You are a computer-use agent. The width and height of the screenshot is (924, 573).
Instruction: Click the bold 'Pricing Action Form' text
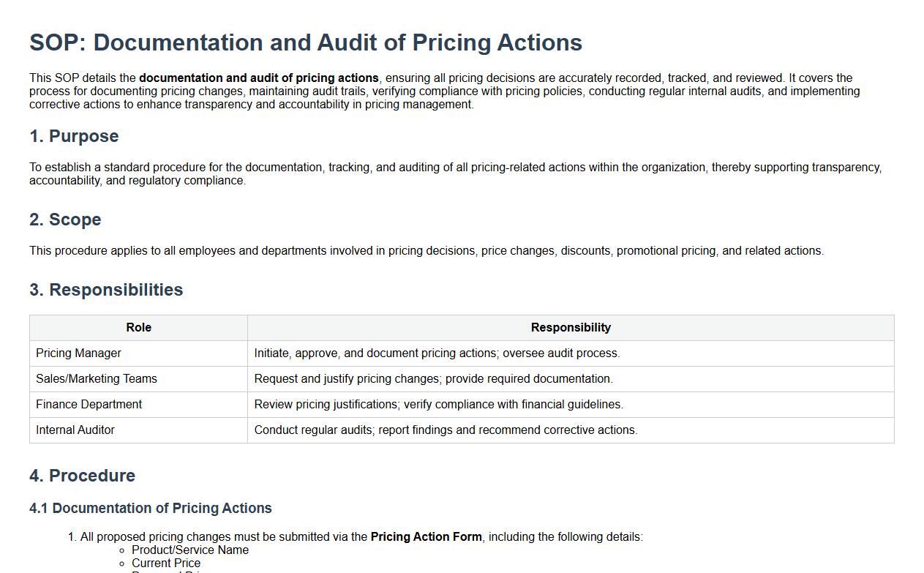(x=426, y=537)
